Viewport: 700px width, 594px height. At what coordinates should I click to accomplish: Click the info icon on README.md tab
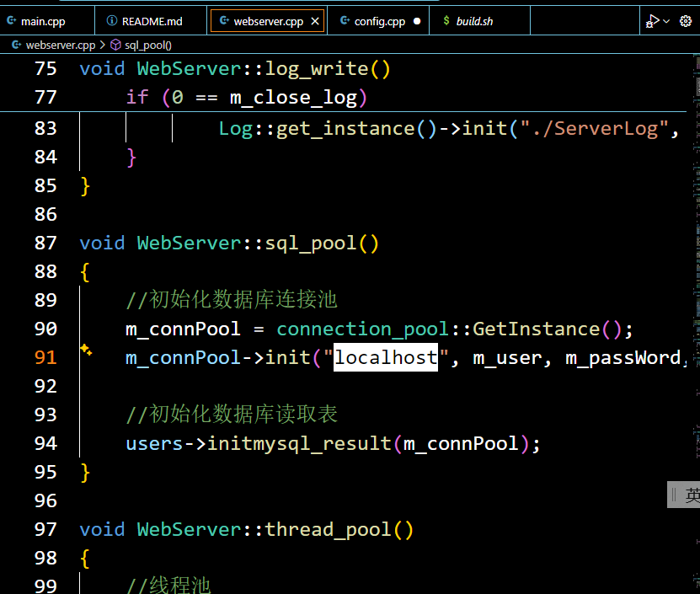pyautogui.click(x=111, y=20)
